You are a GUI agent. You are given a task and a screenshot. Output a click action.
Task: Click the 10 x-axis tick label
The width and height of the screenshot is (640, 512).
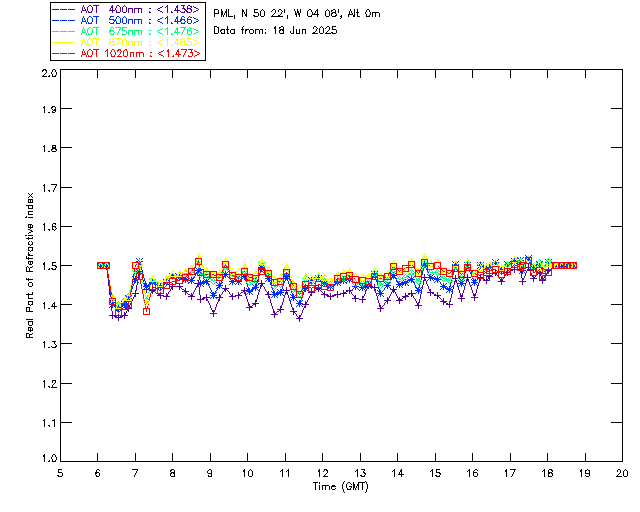click(247, 473)
